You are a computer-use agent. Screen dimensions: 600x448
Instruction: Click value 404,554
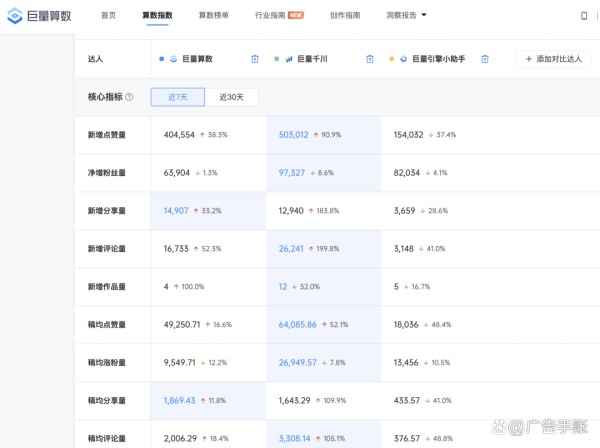coord(179,135)
